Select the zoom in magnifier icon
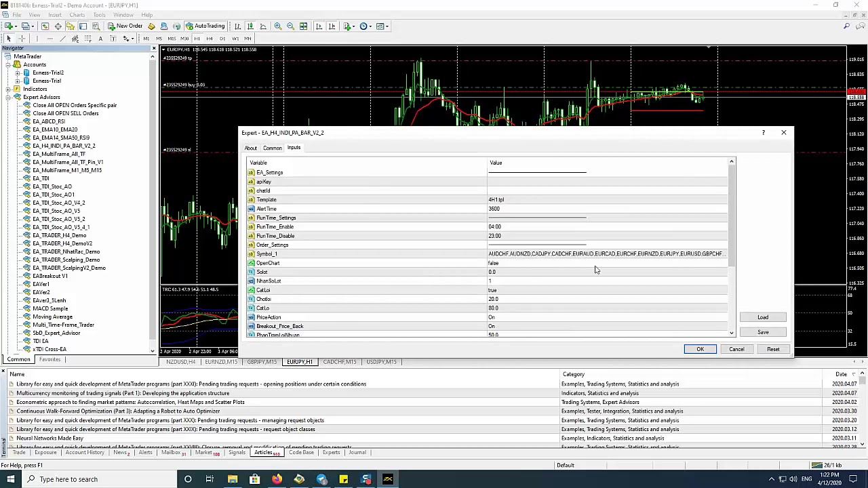The height and width of the screenshot is (488, 868). pyautogui.click(x=278, y=26)
